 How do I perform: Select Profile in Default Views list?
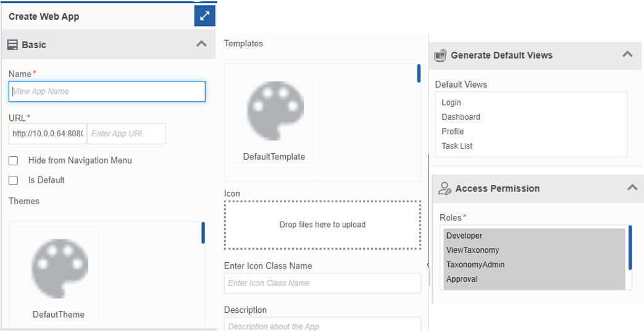[x=453, y=131]
